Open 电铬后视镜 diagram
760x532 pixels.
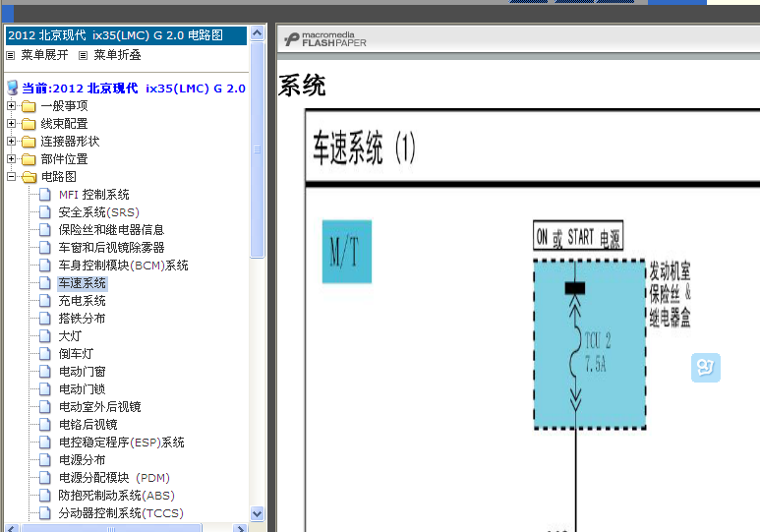(x=88, y=425)
